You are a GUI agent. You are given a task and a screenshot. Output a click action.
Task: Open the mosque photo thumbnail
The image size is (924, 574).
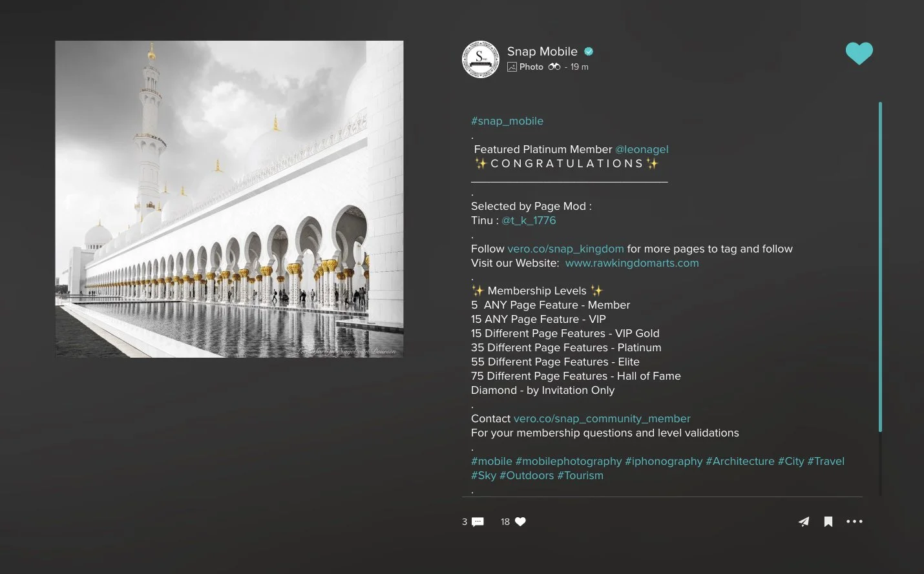coord(229,199)
